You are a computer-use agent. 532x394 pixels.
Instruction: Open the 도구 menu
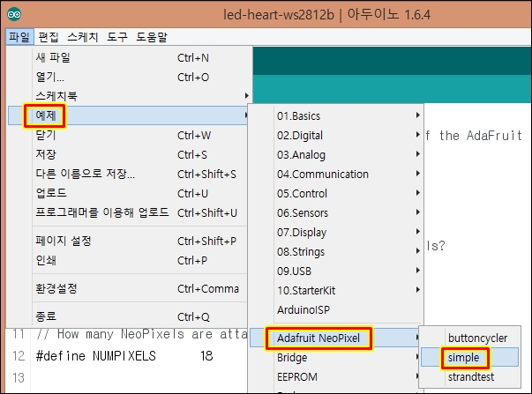117,37
